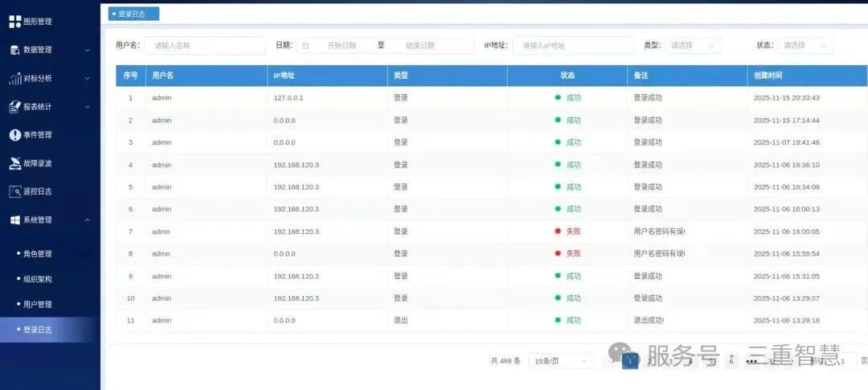Open the 15条/页 page size dropdown
868x390 pixels.
[561, 361]
